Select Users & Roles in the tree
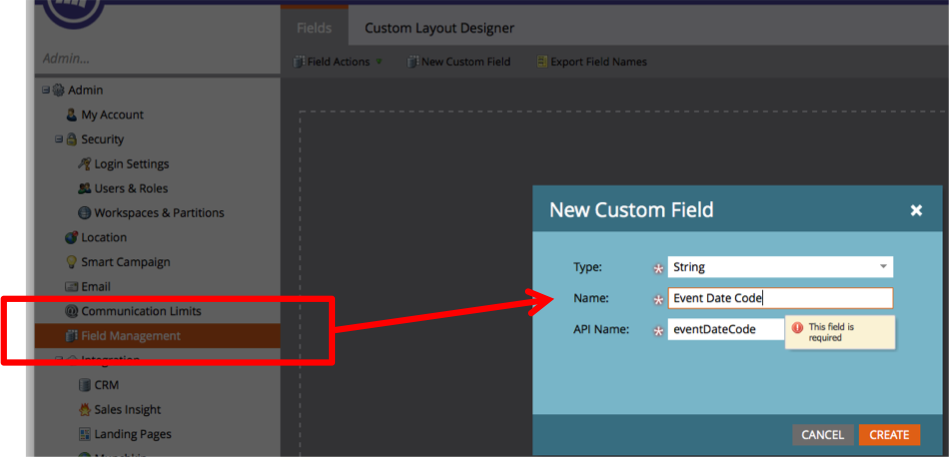This screenshot has width=949, height=457. click(x=131, y=188)
